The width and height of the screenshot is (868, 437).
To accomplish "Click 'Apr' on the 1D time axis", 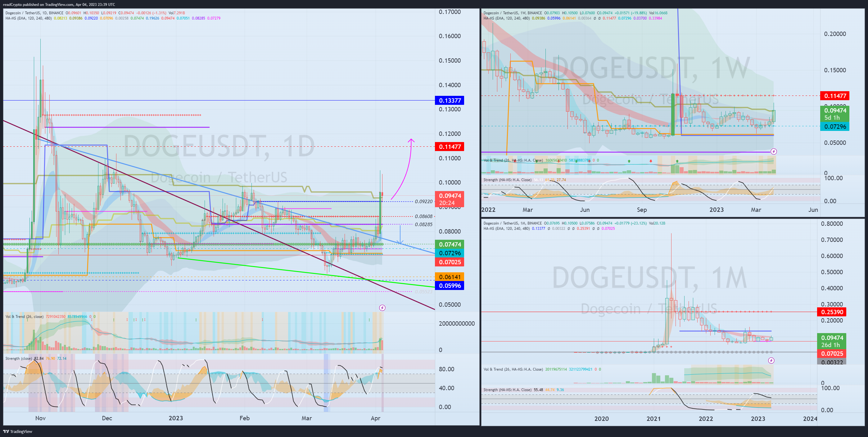I will (x=375, y=418).
